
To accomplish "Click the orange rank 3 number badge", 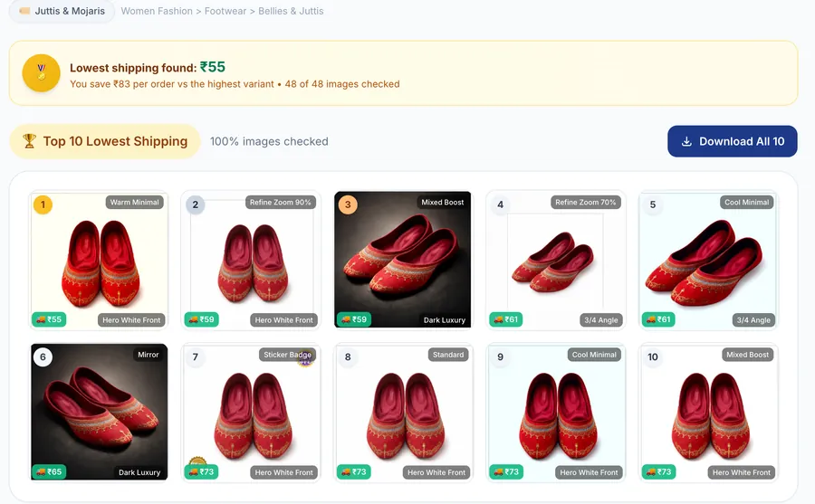I will coord(348,204).
